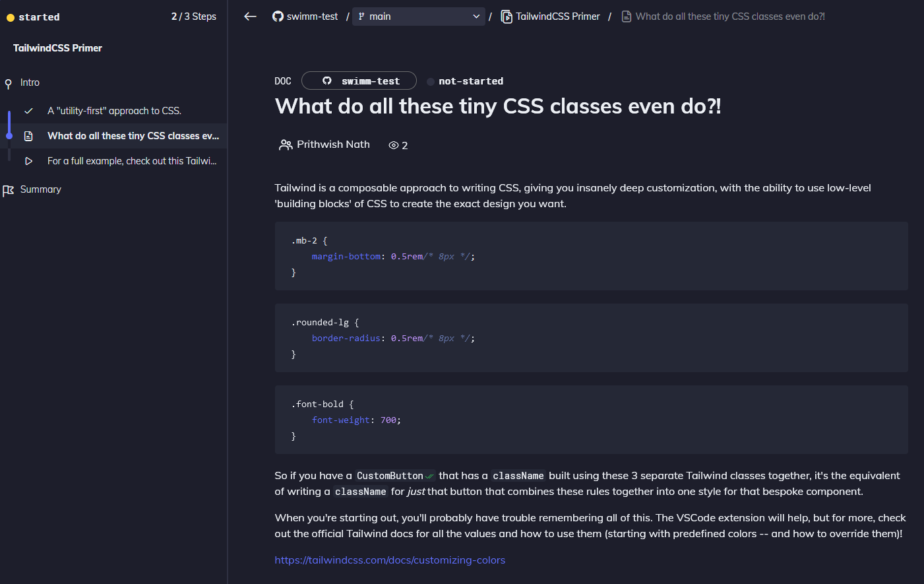
Task: Click the play icon of third step
Action: tap(28, 161)
